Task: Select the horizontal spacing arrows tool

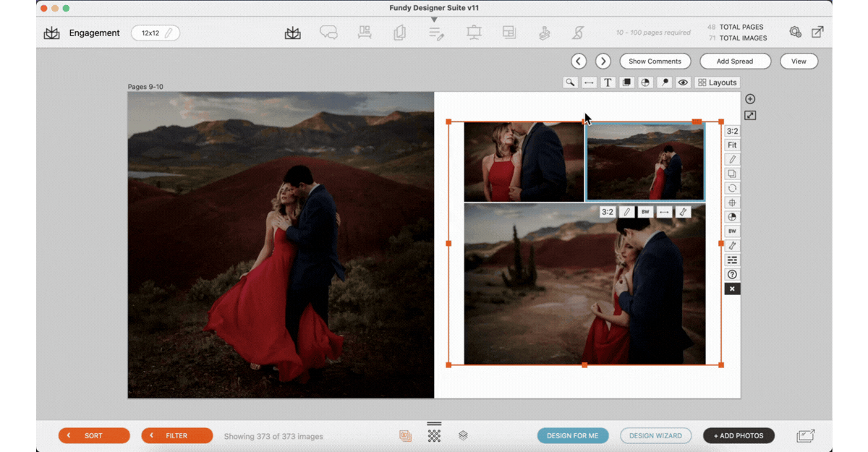Action: tap(589, 82)
